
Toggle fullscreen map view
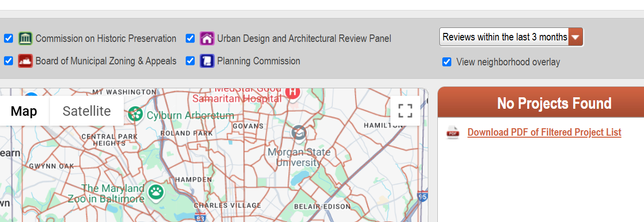coord(405,111)
